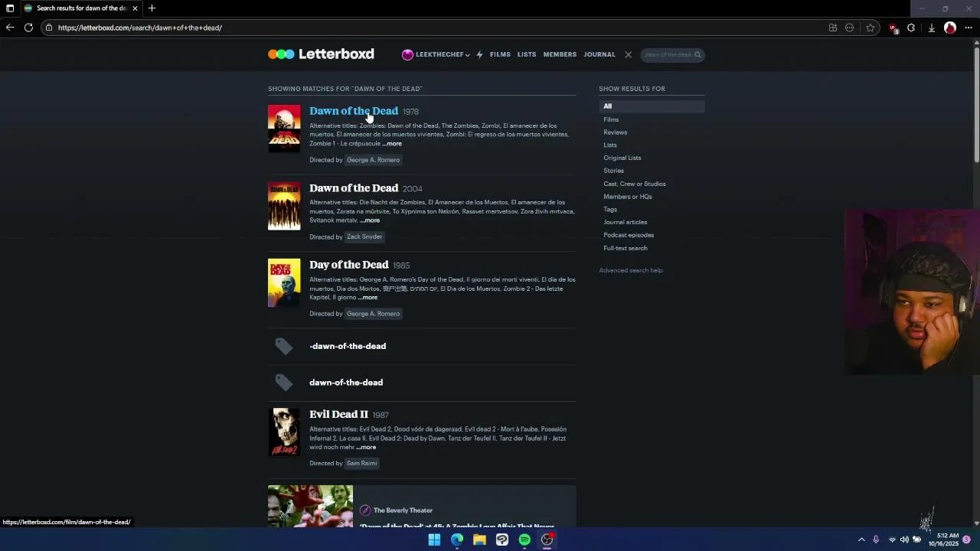The image size is (980, 551).
Task: Click the split screen icon in address bar
Action: tap(833, 28)
